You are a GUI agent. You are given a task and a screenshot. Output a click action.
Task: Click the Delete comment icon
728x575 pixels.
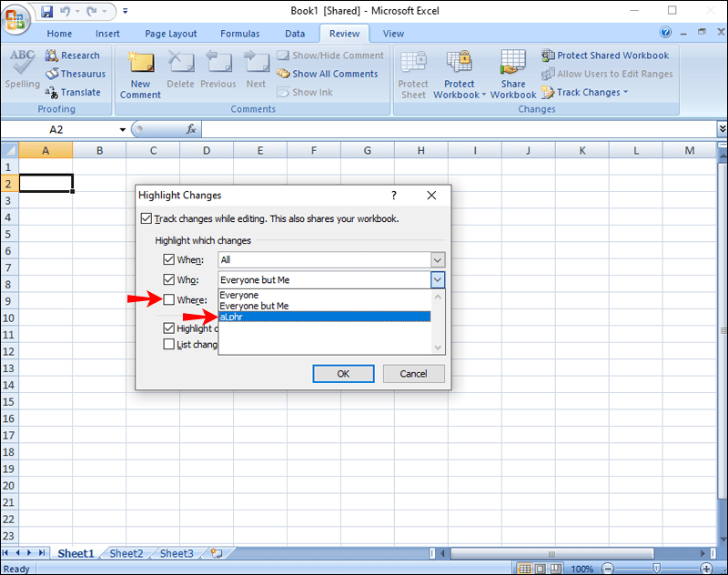180,70
